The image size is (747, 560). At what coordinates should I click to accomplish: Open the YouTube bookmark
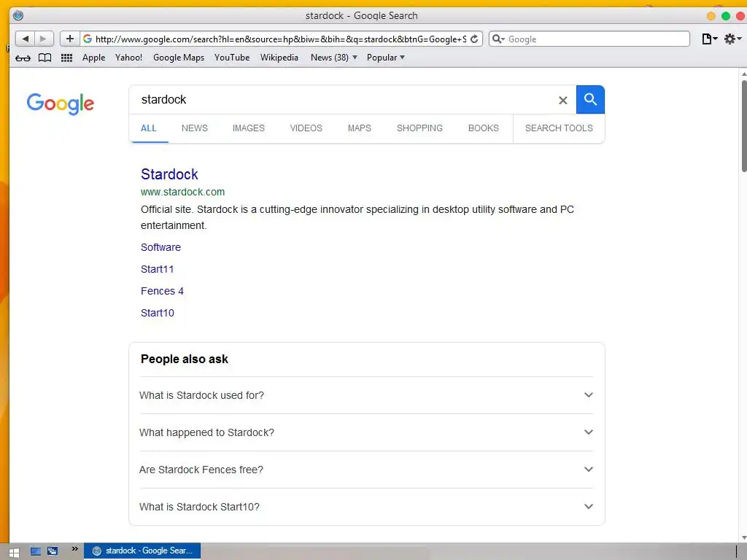pos(232,58)
